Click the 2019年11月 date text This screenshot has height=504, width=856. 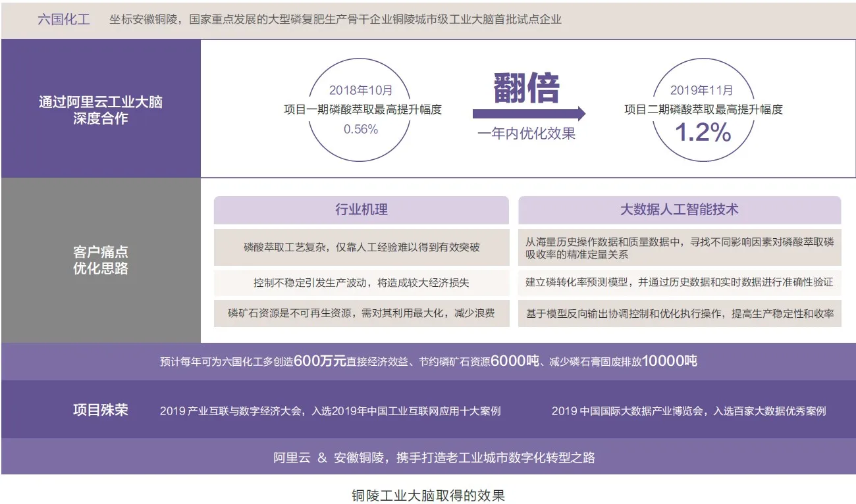coord(702,90)
